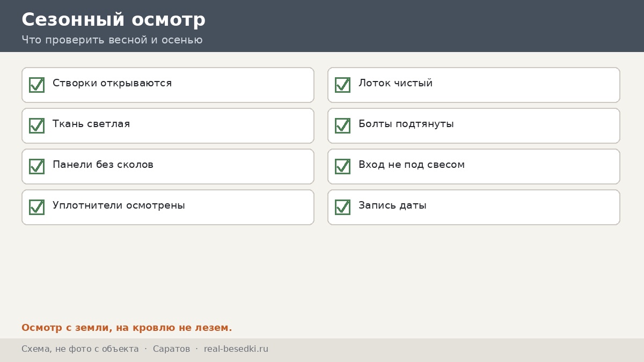This screenshot has height=362, width=644.
Task: Click the "Саратов" footer text
Action: click(x=171, y=349)
